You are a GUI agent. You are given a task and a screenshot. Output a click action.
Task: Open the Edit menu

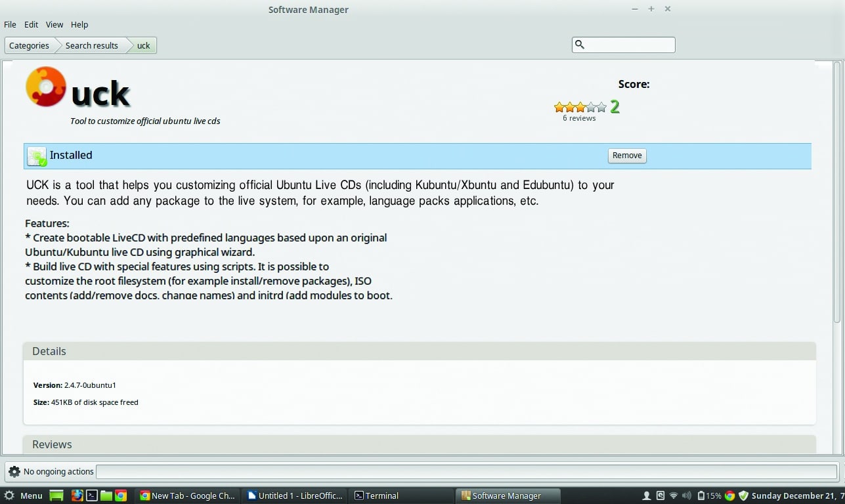tap(30, 24)
